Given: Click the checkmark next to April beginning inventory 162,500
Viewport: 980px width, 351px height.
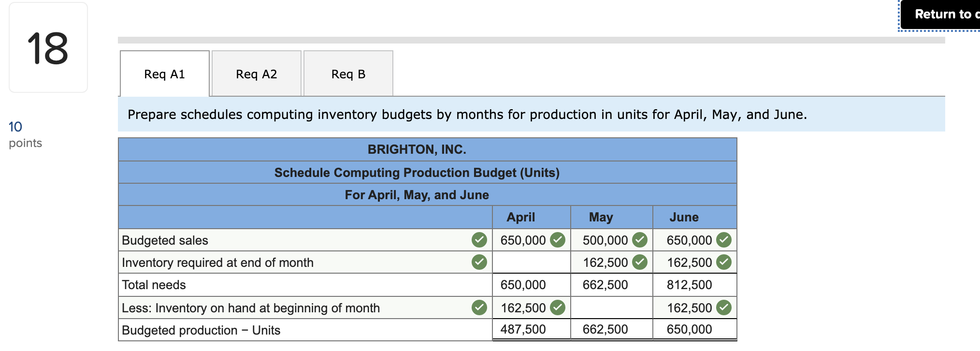Looking at the screenshot, I should pyautogui.click(x=558, y=307).
